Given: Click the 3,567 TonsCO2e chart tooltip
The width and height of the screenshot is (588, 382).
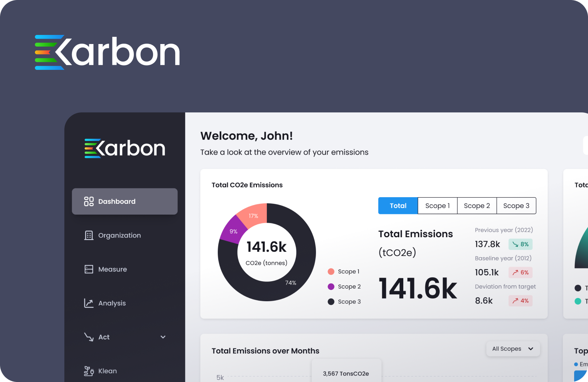Looking at the screenshot, I should point(346,373).
